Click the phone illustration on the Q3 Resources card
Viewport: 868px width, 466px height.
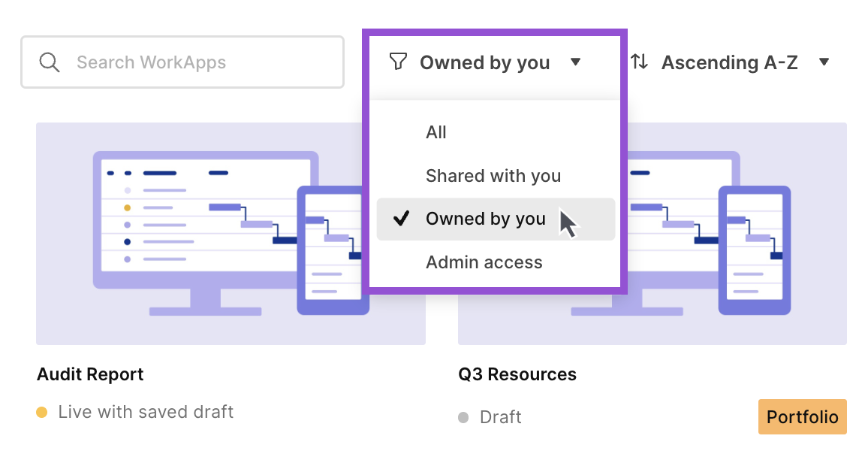coord(755,252)
